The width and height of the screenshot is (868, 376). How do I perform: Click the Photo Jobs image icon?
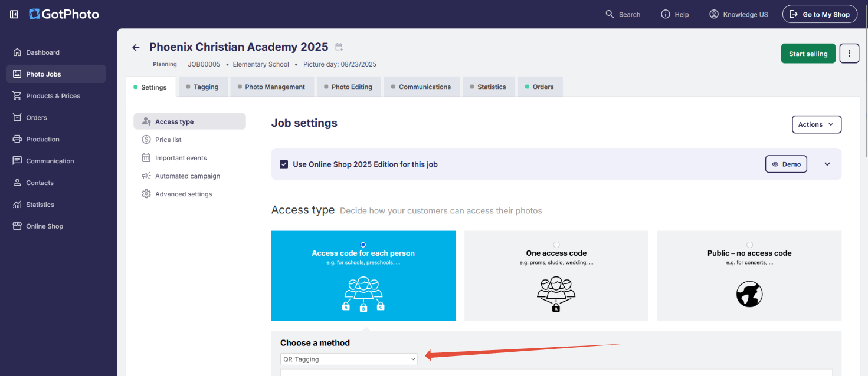(17, 74)
